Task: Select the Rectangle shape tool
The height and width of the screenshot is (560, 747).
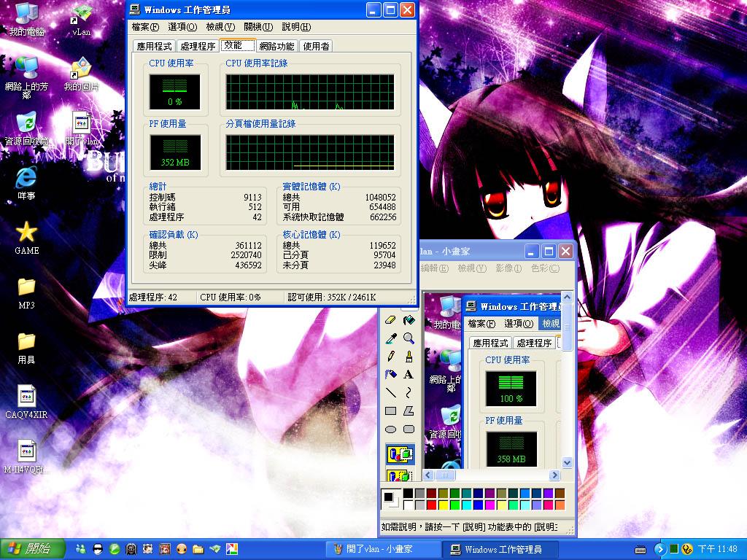Action: click(391, 410)
